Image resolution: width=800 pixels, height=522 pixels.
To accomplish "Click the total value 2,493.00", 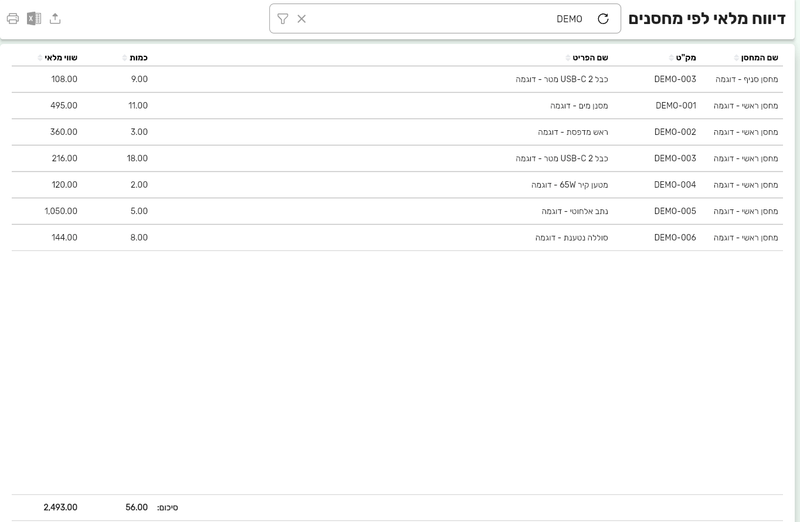I will (x=60, y=508).
